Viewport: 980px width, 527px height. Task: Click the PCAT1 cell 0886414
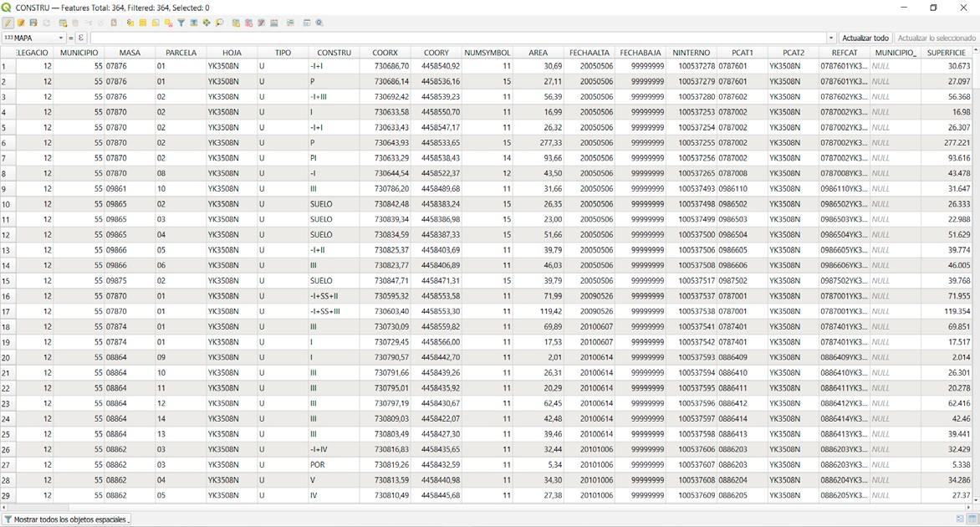point(743,419)
